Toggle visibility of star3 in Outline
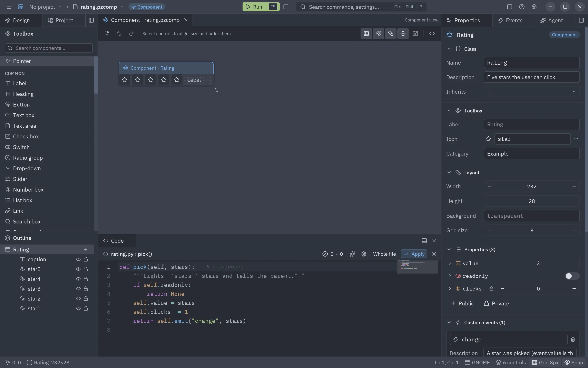This screenshot has width=588, height=368. coord(78,289)
